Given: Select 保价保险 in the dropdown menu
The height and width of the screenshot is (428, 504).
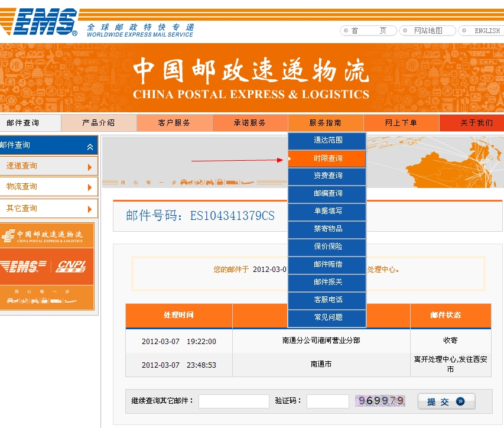Looking at the screenshot, I should pyautogui.click(x=327, y=247).
